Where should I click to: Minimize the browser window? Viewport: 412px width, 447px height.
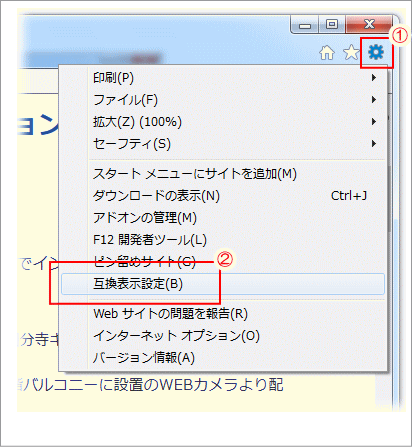305,24
